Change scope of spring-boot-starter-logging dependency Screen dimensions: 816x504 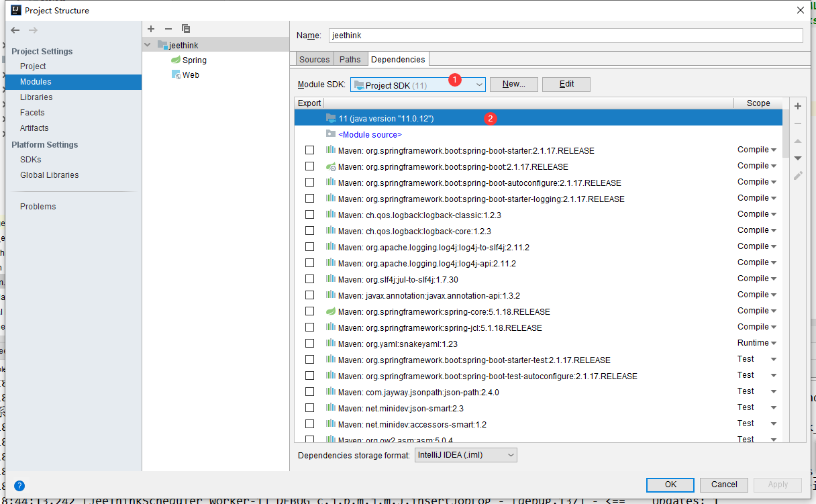[x=757, y=198]
